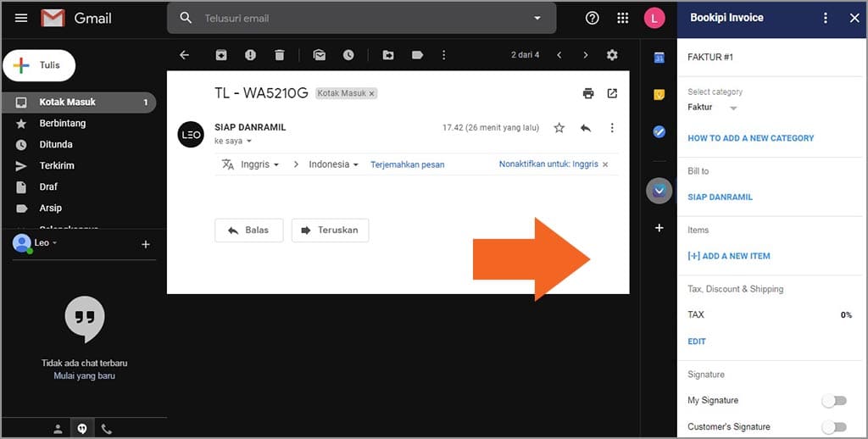Print the email conversation
Viewport: 868px width, 439px height.
tap(588, 93)
